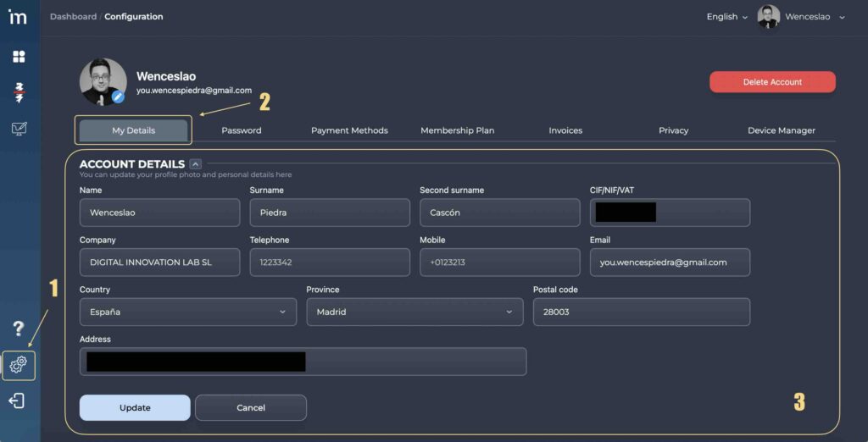Open the English language dropdown
The width and height of the screenshot is (868, 442).
pyautogui.click(x=726, y=17)
